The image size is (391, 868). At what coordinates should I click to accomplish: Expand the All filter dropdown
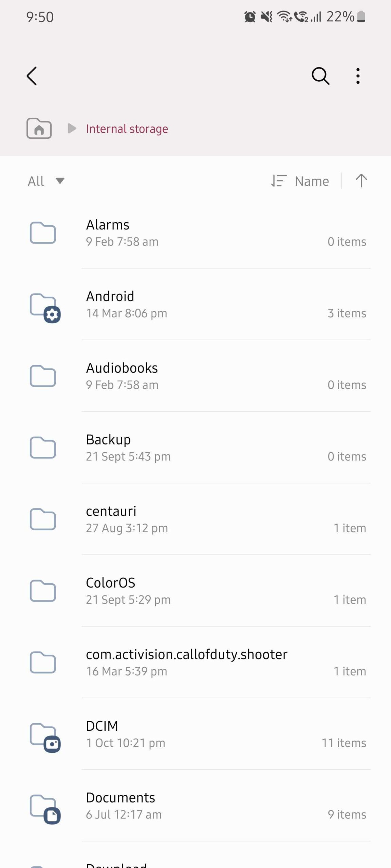click(x=46, y=181)
